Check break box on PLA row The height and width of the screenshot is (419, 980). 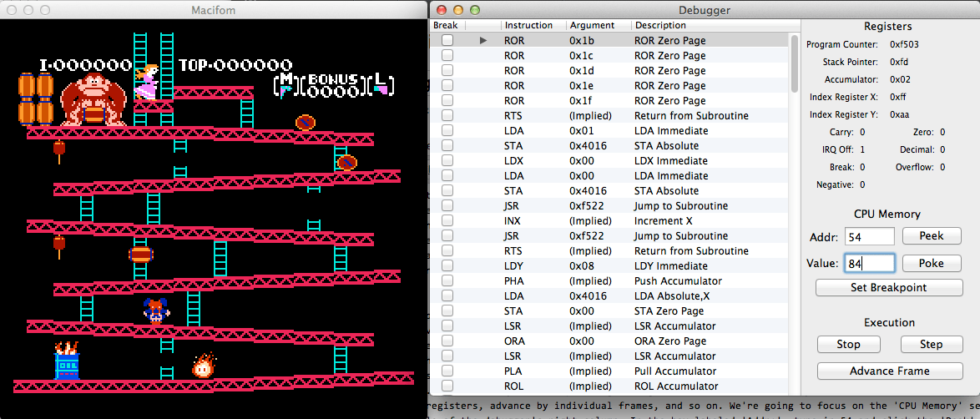pos(447,371)
